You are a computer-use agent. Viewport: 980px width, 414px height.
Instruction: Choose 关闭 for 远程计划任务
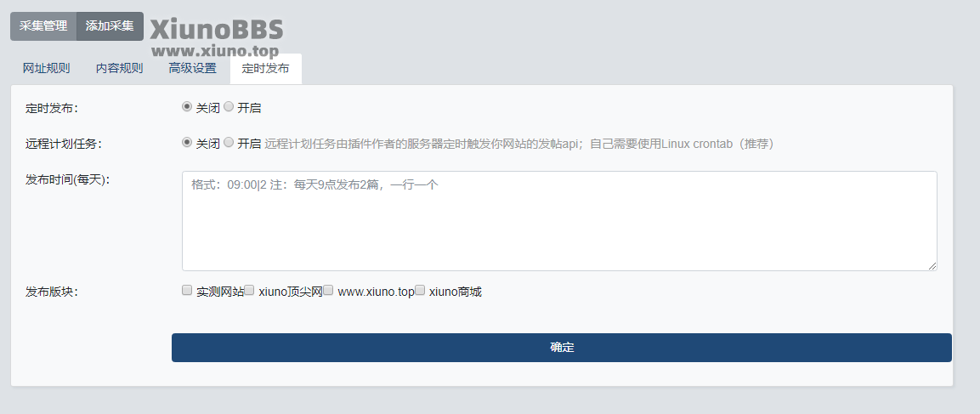tap(186, 143)
